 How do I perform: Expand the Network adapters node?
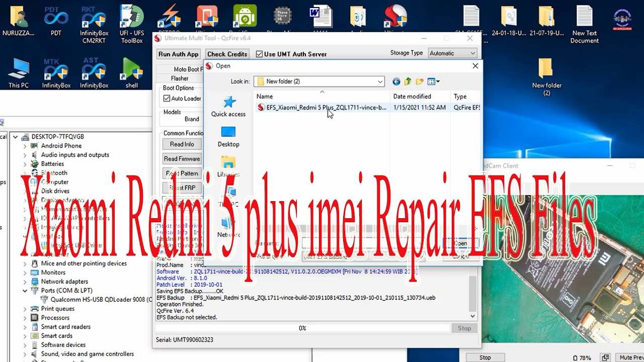click(x=25, y=282)
